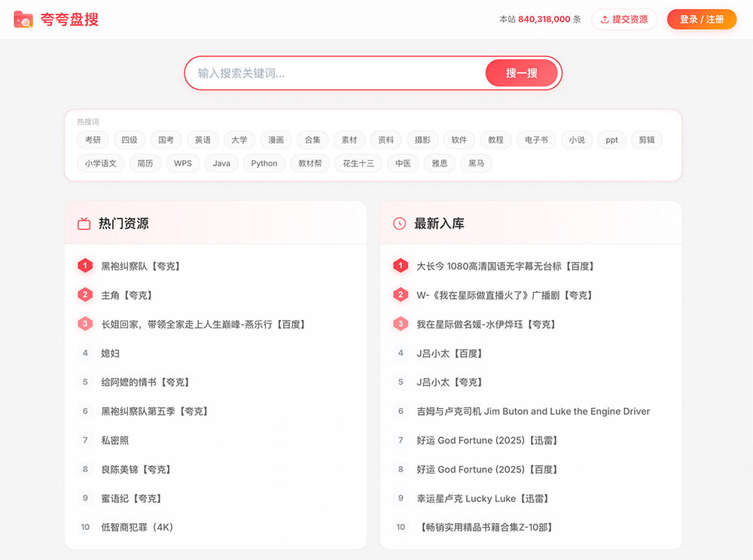
Task: Open Jim Buton and Luke the Engine Driver
Action: 533,411
